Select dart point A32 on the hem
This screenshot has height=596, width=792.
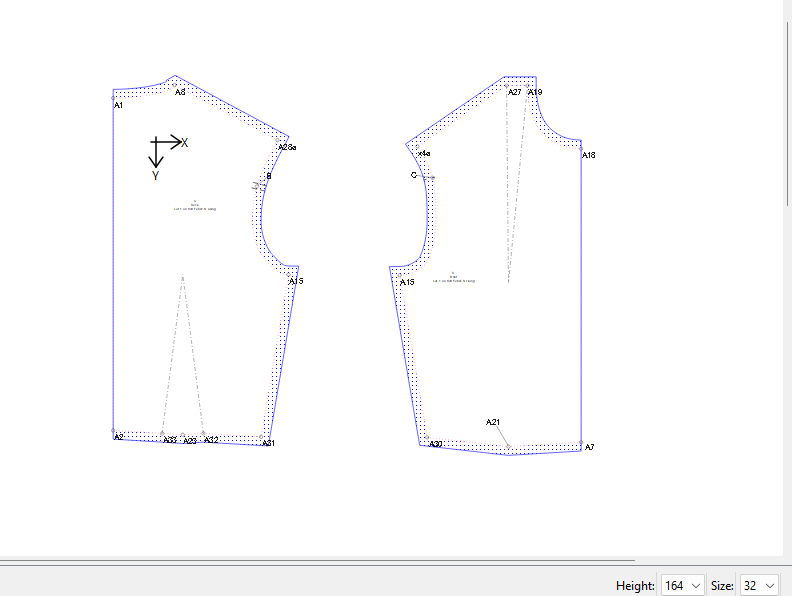pyautogui.click(x=204, y=435)
